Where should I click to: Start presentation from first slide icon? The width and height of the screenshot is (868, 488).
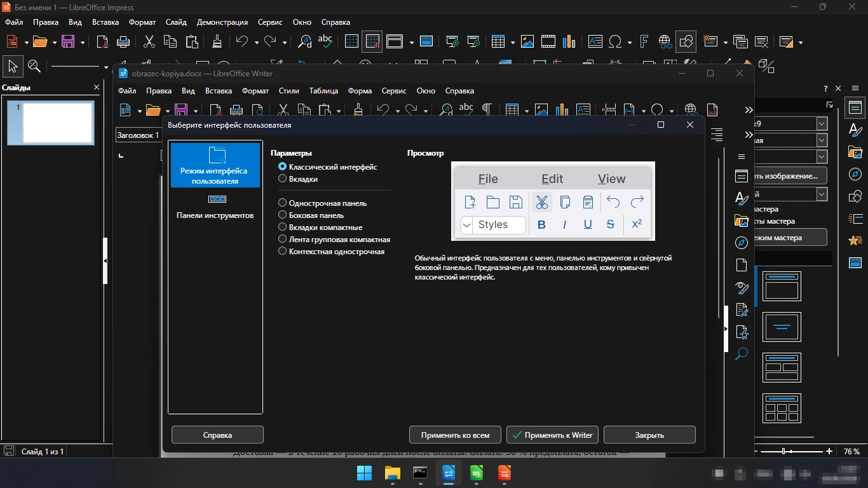tap(452, 42)
